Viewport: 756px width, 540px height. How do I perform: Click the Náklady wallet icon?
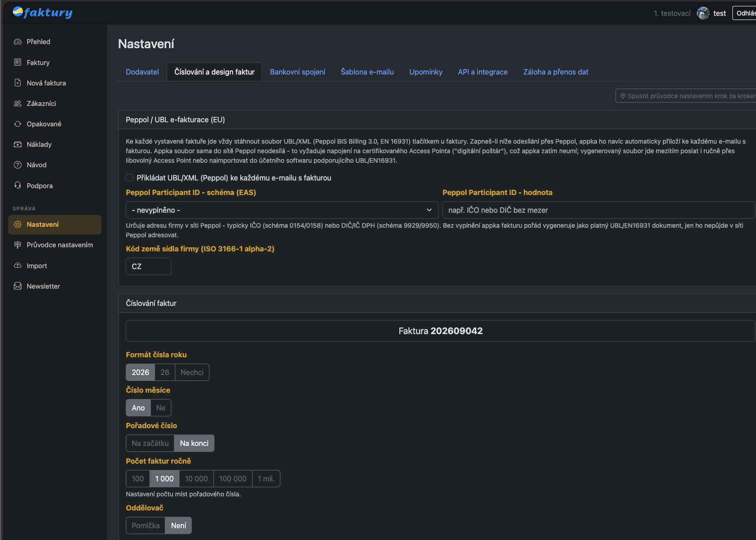pos(18,145)
